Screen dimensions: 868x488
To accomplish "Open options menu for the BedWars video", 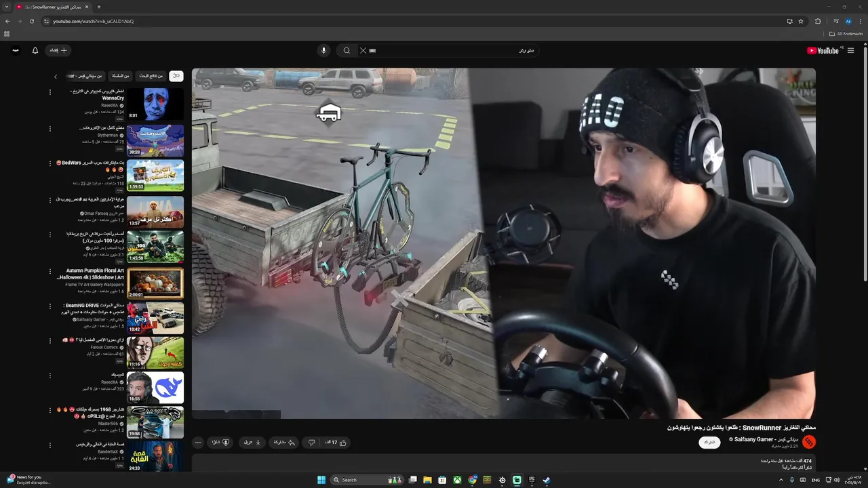I will [x=50, y=163].
